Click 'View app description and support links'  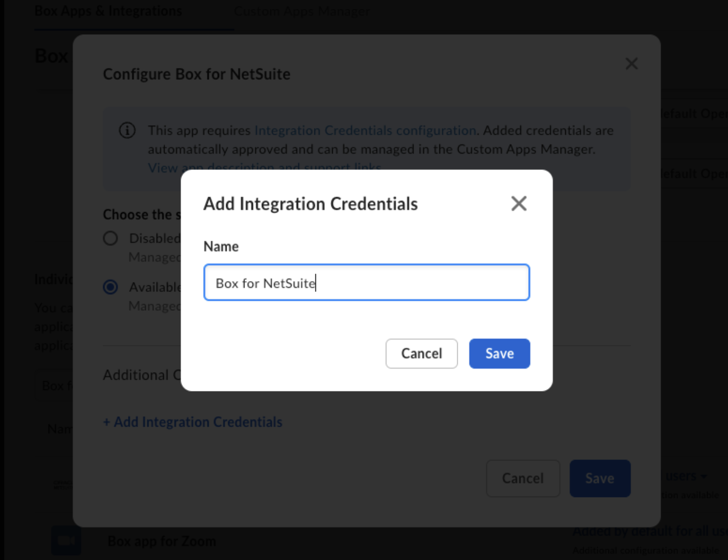(263, 168)
